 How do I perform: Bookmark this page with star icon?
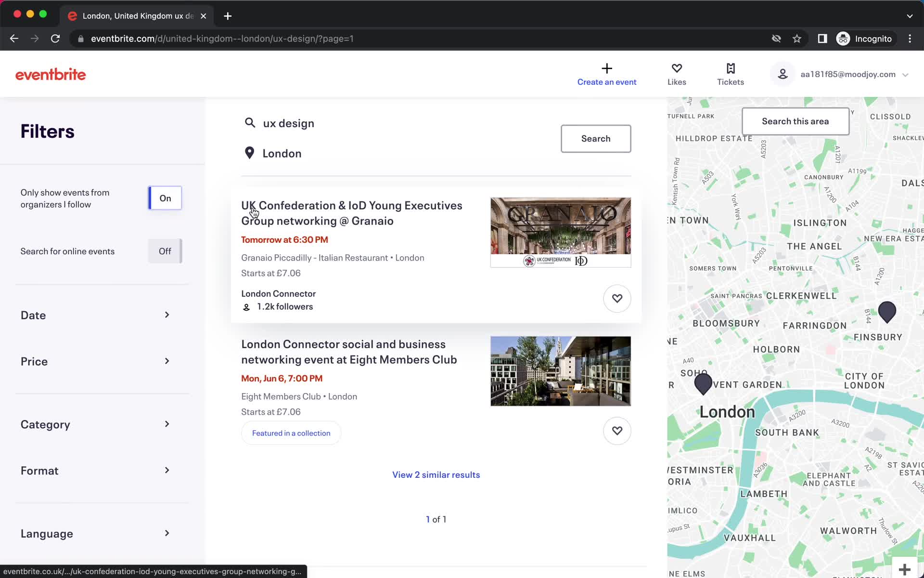point(797,39)
